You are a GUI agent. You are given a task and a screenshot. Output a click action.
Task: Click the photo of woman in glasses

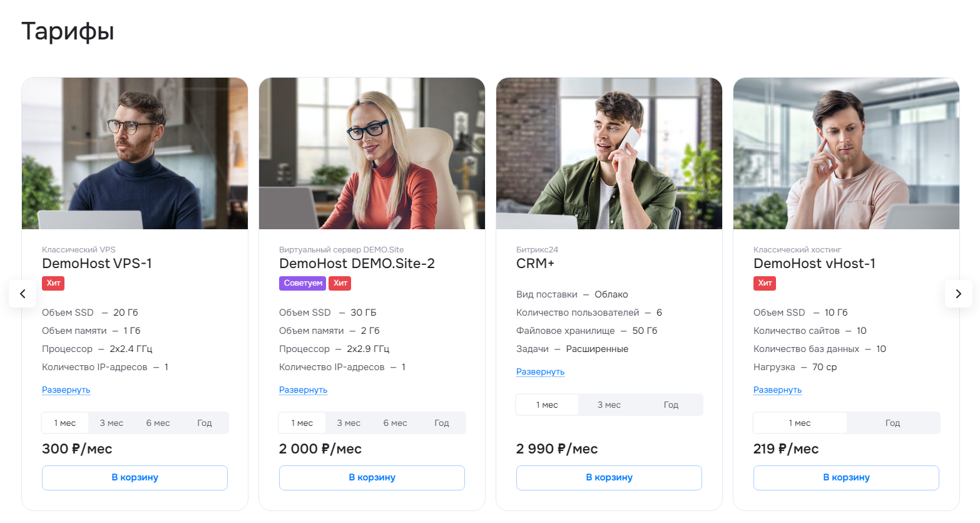pyautogui.click(x=372, y=153)
